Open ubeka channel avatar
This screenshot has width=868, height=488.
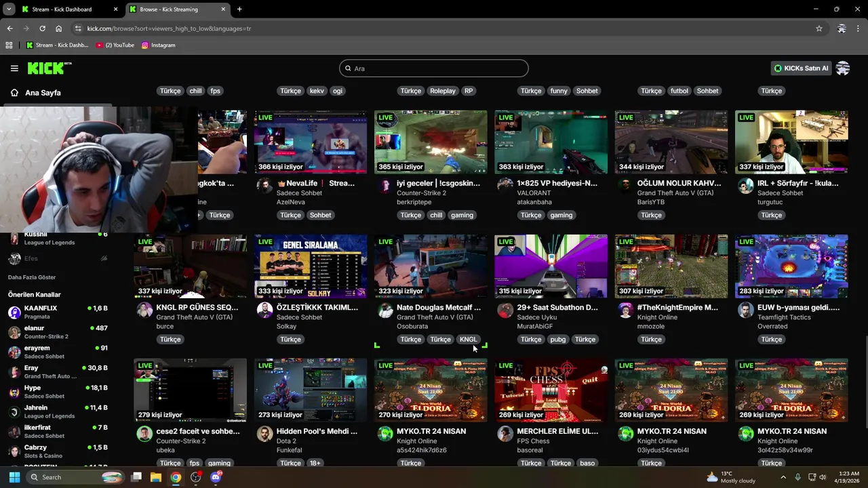click(x=145, y=434)
